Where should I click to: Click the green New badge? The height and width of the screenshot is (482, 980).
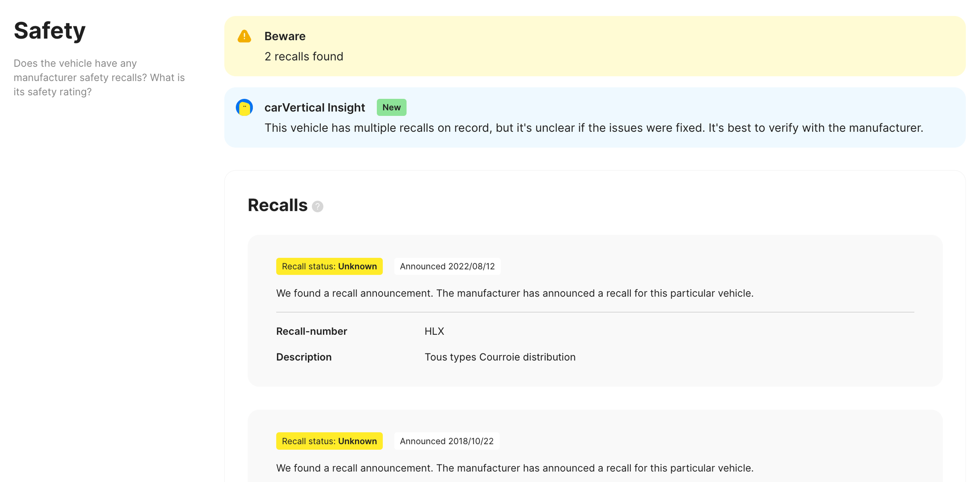pos(391,107)
